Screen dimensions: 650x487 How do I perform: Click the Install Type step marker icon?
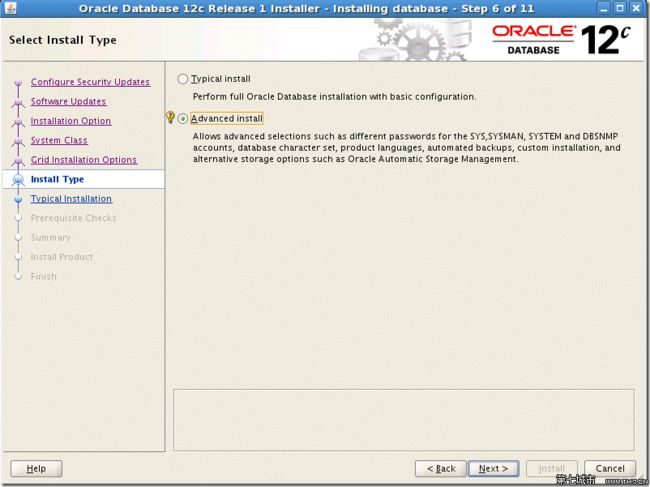pyautogui.click(x=18, y=180)
